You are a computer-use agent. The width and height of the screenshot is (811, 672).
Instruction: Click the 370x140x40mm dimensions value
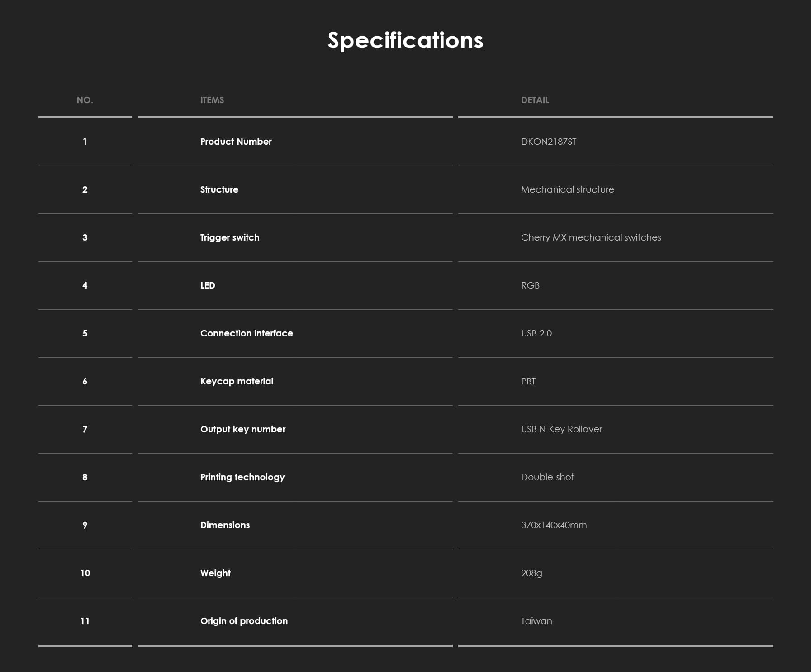pos(553,525)
